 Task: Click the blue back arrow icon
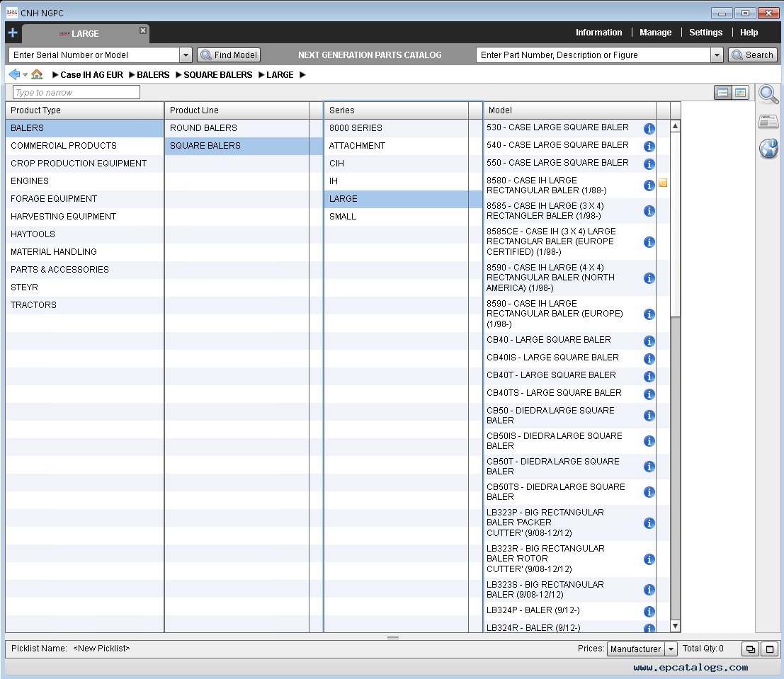13,74
